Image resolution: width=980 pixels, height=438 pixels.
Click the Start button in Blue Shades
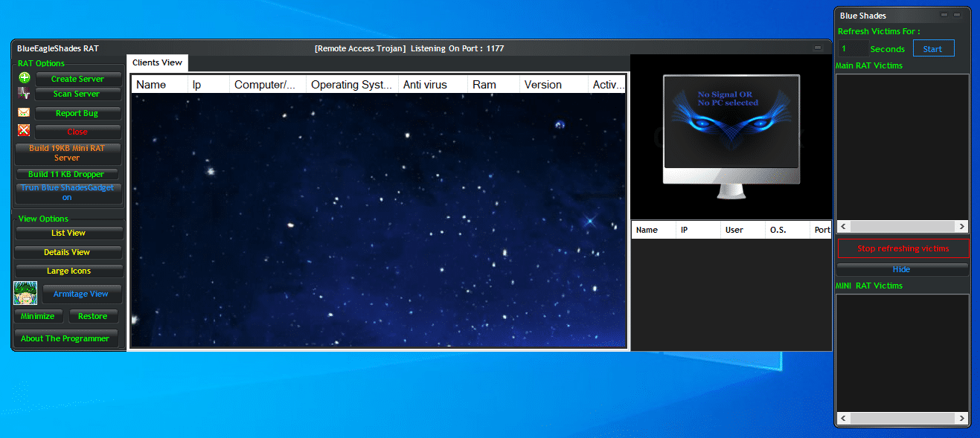pyautogui.click(x=932, y=49)
